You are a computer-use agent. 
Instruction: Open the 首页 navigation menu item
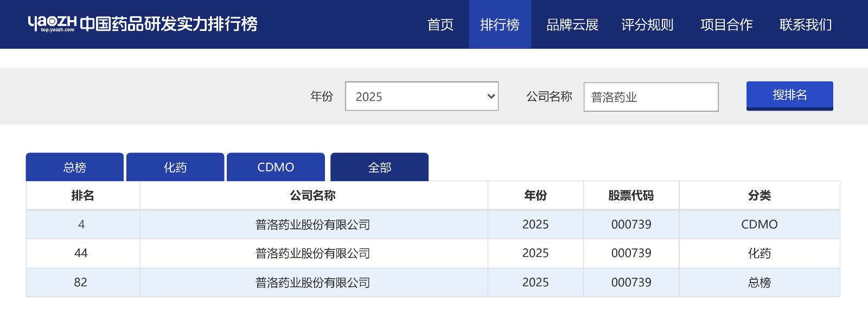(x=441, y=25)
